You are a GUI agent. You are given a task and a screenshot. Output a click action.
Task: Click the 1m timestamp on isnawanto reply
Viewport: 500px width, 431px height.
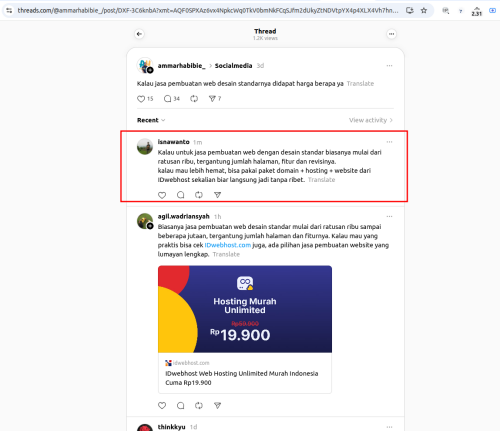pos(198,142)
